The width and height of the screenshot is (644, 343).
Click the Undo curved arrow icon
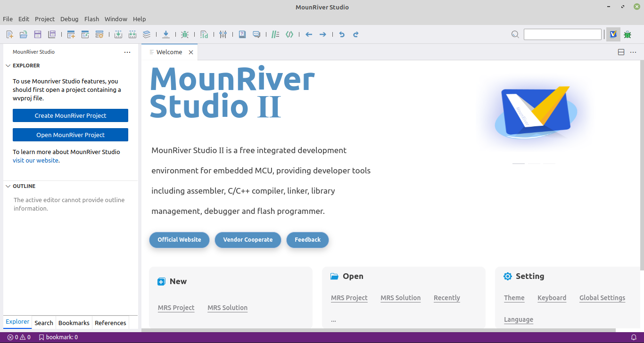point(342,34)
